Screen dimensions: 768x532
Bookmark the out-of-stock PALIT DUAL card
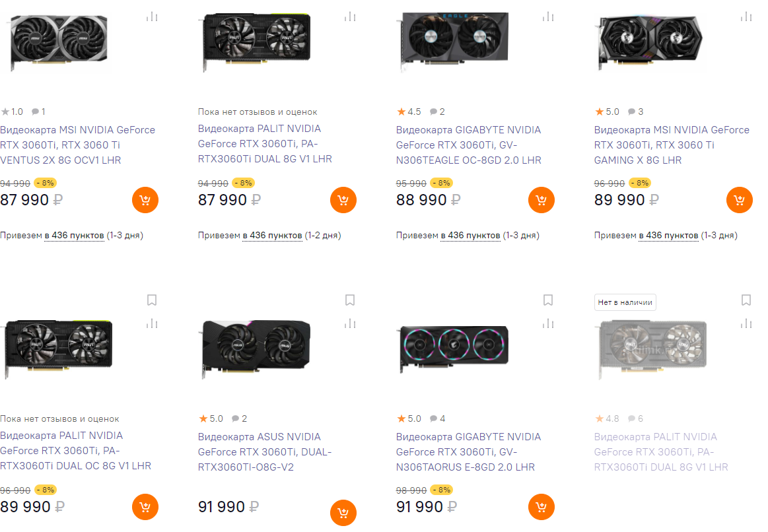pyautogui.click(x=746, y=300)
